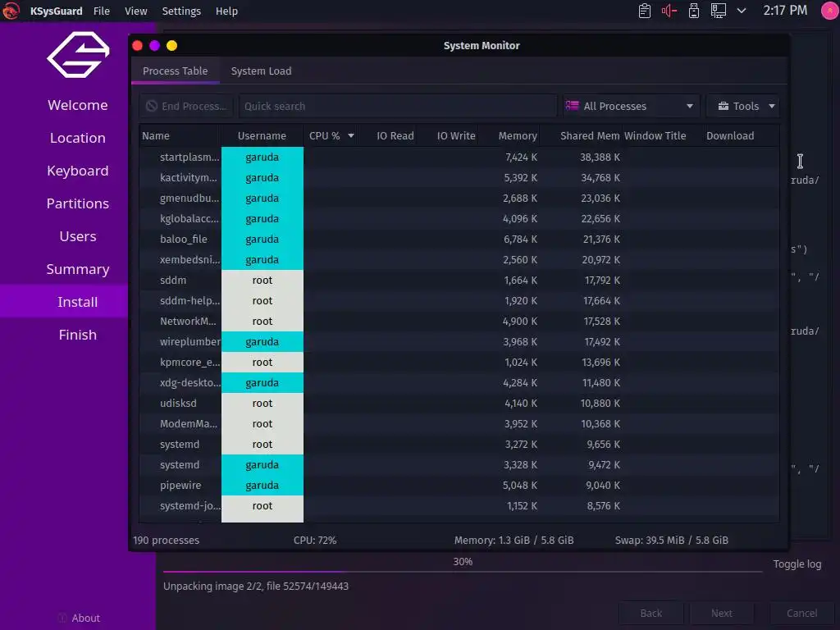Viewport: 840px width, 630px height.
Task: Select the Partitions step in installer sidebar
Action: 78,203
